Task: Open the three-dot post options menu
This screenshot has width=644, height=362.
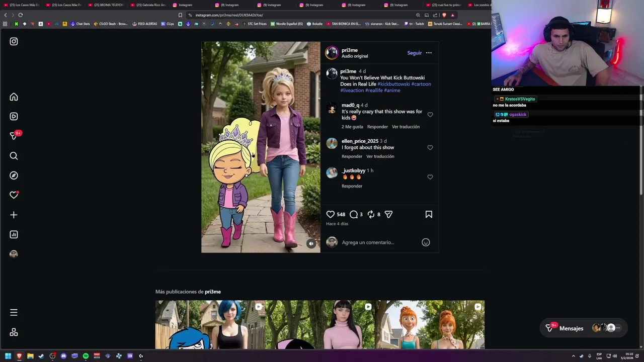Action: tap(429, 53)
